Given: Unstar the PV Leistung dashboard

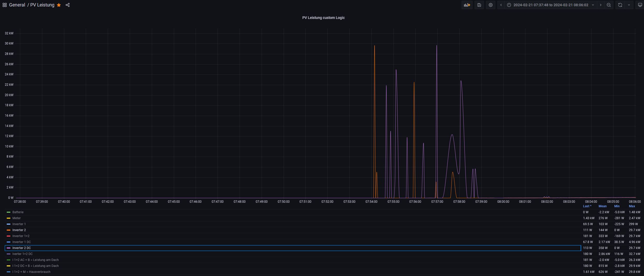Looking at the screenshot, I should click(59, 5).
